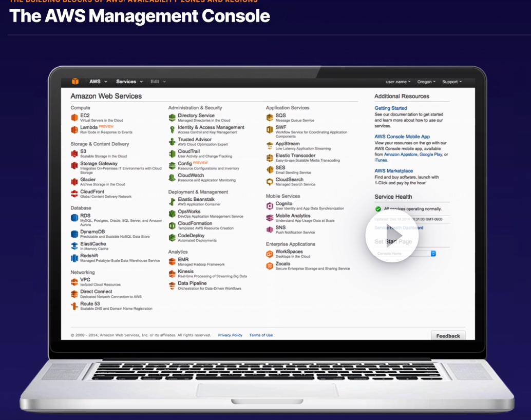Open the EC2 service icon
The width and height of the screenshot is (531, 420).
point(74,118)
